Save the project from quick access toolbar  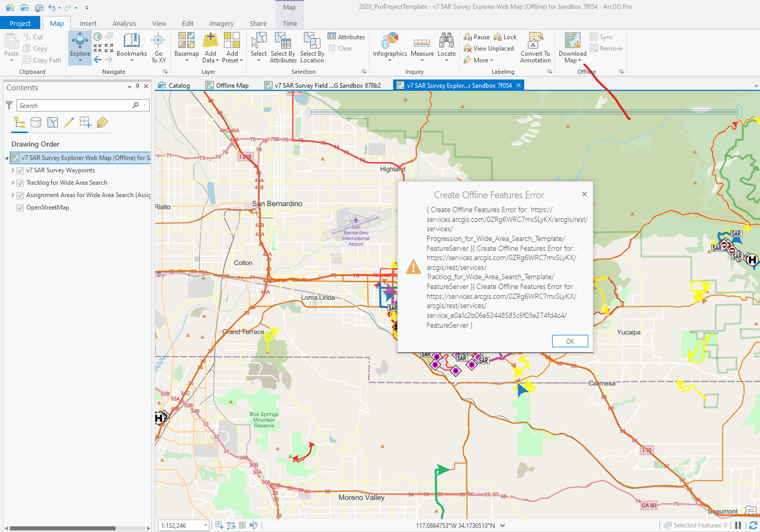point(39,8)
